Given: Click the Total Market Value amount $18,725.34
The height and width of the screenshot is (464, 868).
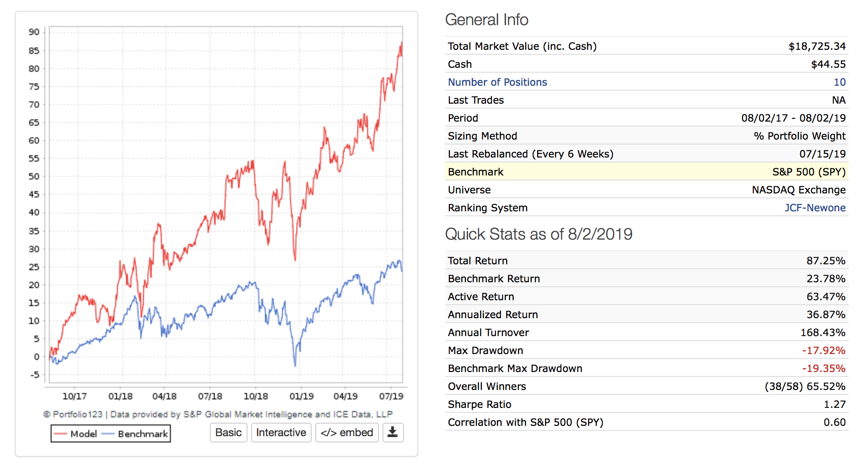Looking at the screenshot, I should pyautogui.click(x=817, y=46).
